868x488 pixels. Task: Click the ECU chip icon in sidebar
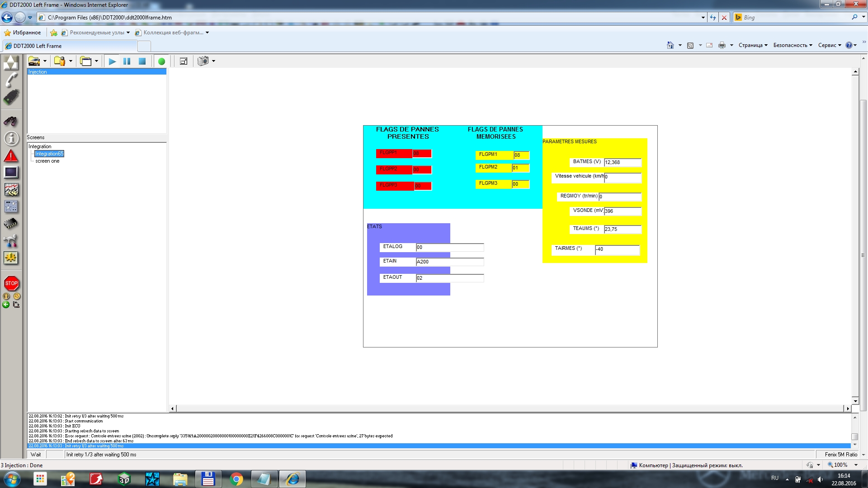tap(11, 224)
